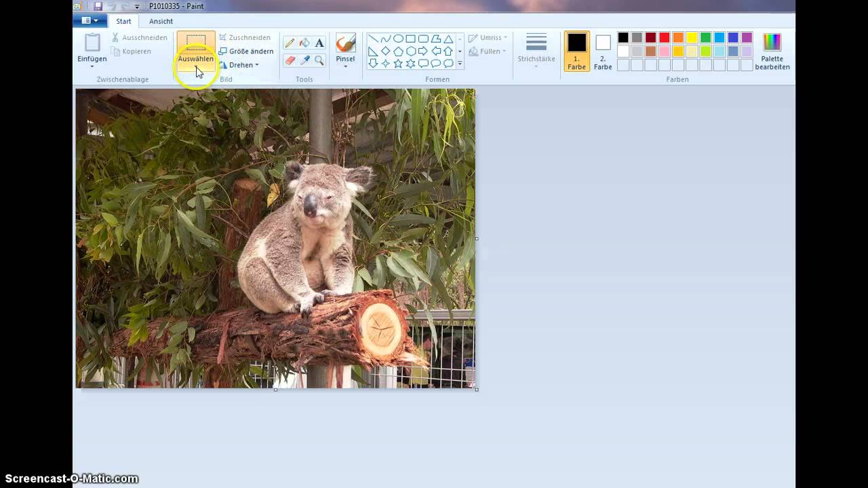
Task: Choose the diamond shape
Action: pos(386,51)
